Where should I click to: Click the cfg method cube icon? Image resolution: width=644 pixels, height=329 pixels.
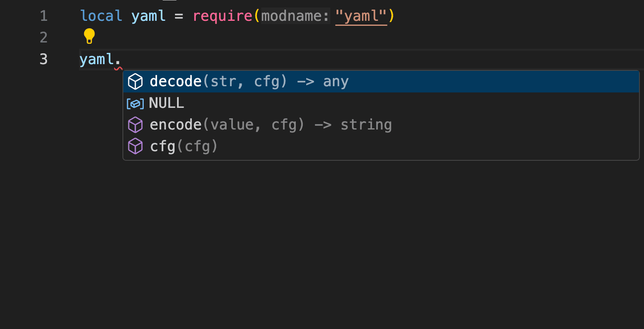pos(135,147)
